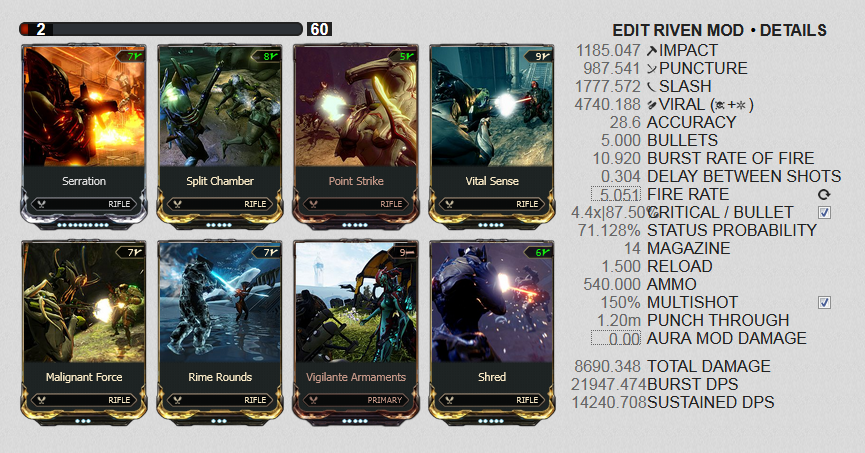The image size is (865, 453).
Task: Click the Fire Rate input field
Action: tap(616, 195)
